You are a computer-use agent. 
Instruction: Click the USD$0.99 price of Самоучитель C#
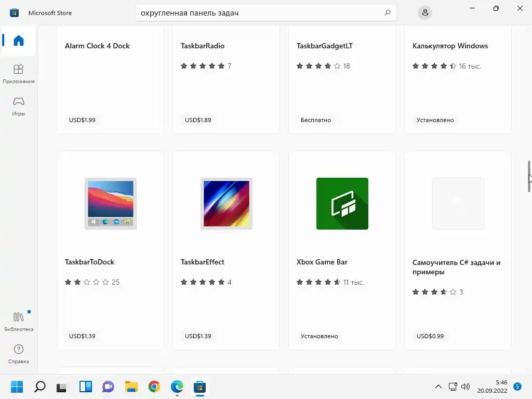coord(430,336)
